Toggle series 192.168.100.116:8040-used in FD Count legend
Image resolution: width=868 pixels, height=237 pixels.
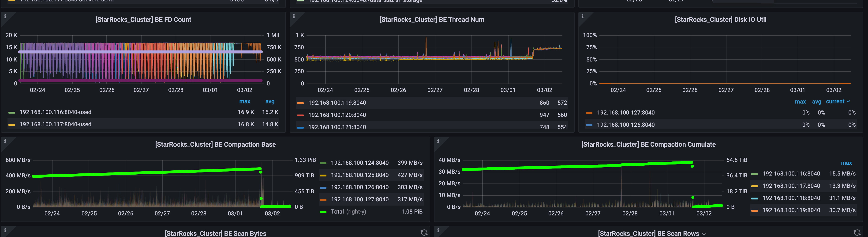pyautogui.click(x=55, y=112)
